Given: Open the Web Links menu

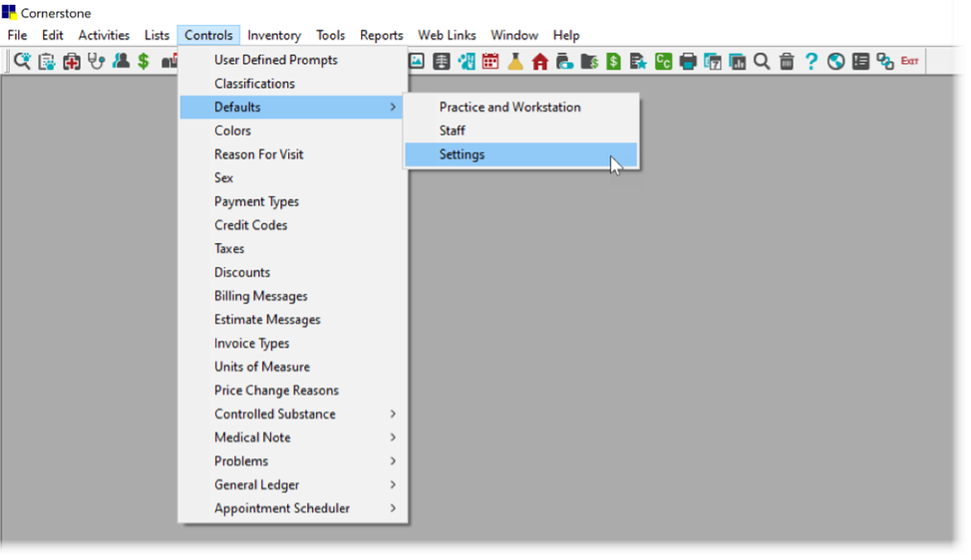Looking at the screenshot, I should [447, 36].
